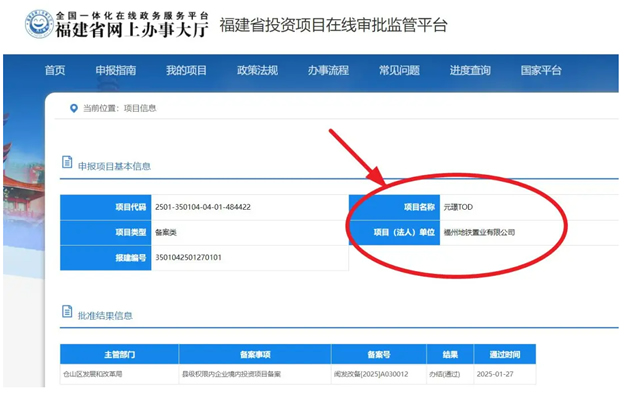Viewport: 640px width, 408px height.
Task: Click project code 2501-350104-04-01-484422
Action: (x=203, y=207)
